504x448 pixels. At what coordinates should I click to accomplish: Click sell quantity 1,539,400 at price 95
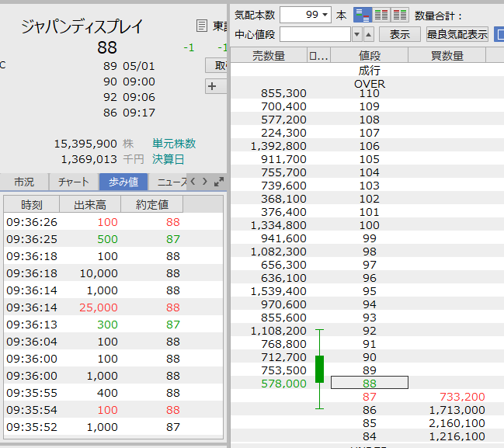278,291
